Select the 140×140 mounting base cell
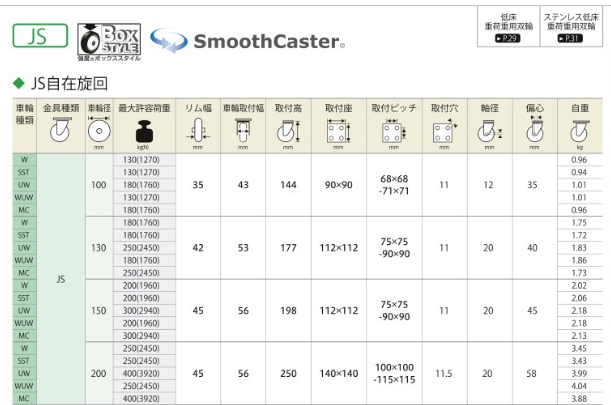The height and width of the screenshot is (405, 611). (338, 373)
